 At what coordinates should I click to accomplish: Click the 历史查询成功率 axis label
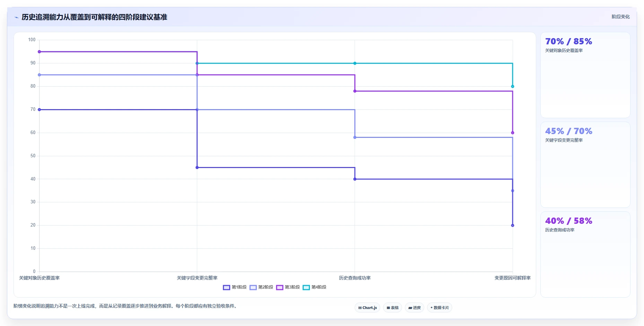[x=355, y=278]
